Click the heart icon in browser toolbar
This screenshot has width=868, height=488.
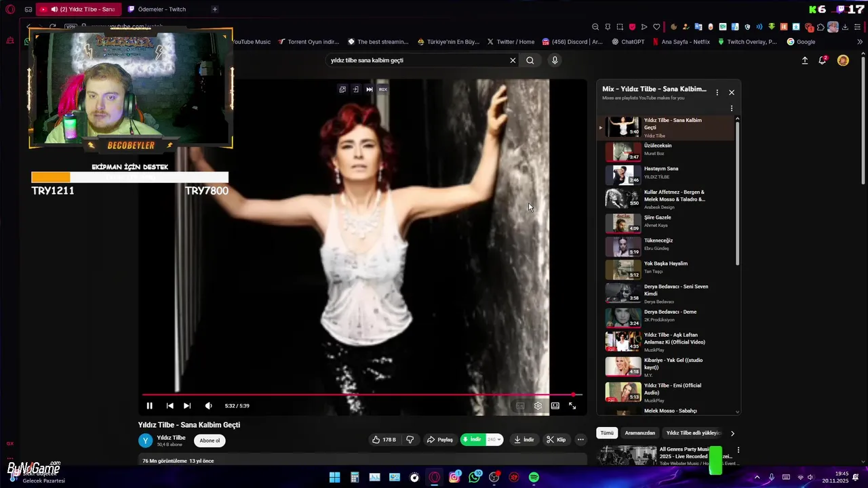click(656, 27)
